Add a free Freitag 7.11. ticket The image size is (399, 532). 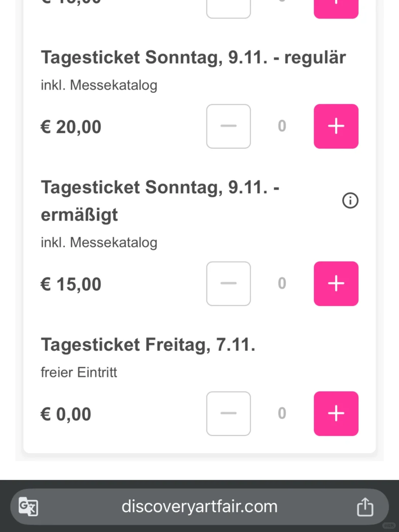336,413
